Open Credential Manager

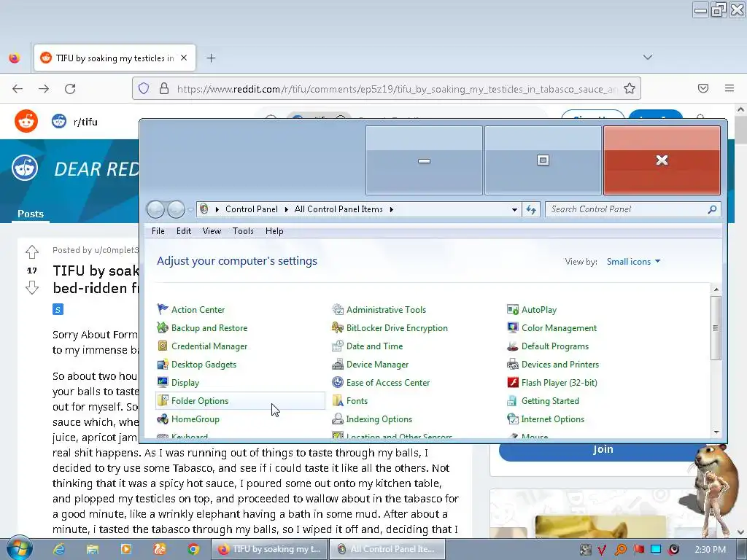click(203, 346)
